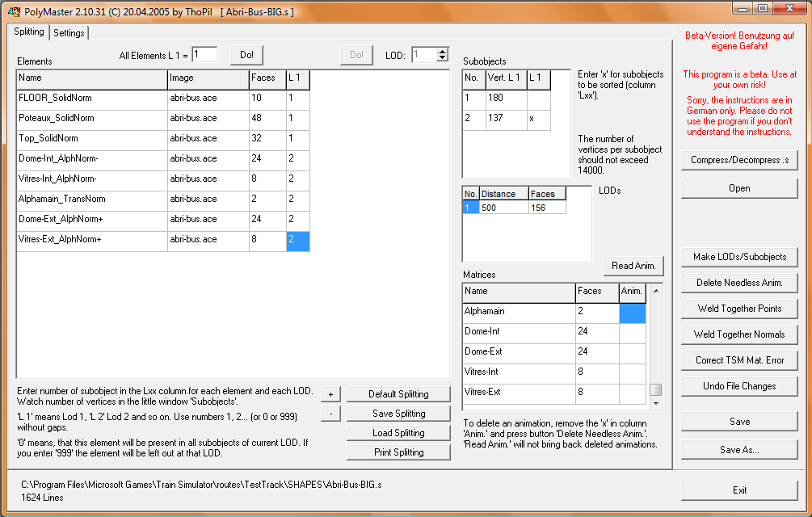The image size is (812, 517).
Task: Maximize the PolyMaster window
Action: point(762,9)
